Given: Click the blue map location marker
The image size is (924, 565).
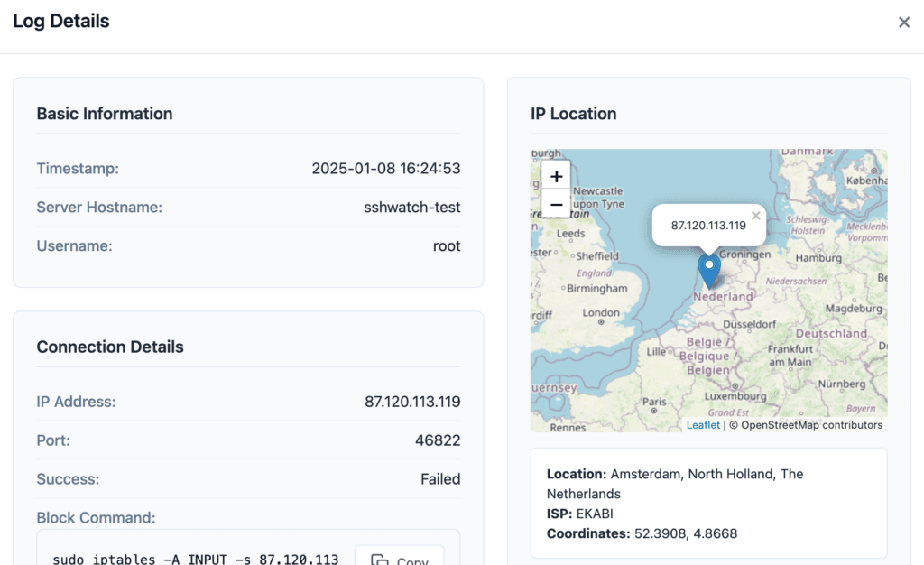Looking at the screenshot, I should pos(709,270).
